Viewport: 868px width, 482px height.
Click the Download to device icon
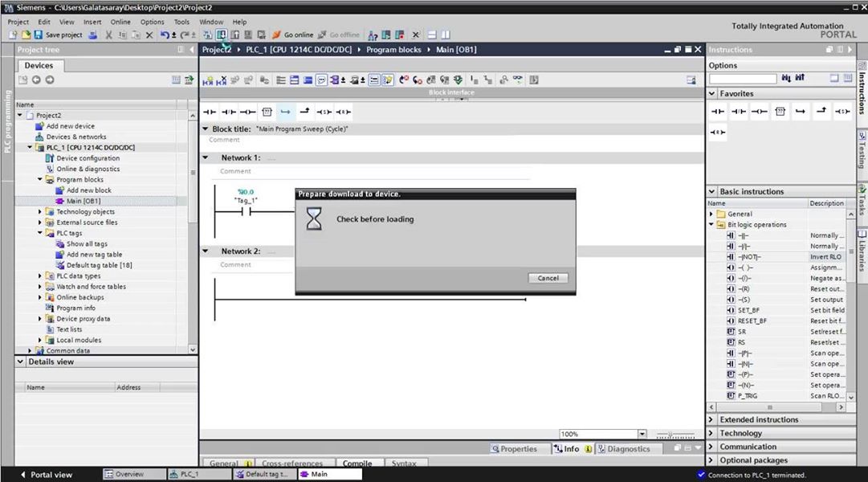[x=222, y=35]
